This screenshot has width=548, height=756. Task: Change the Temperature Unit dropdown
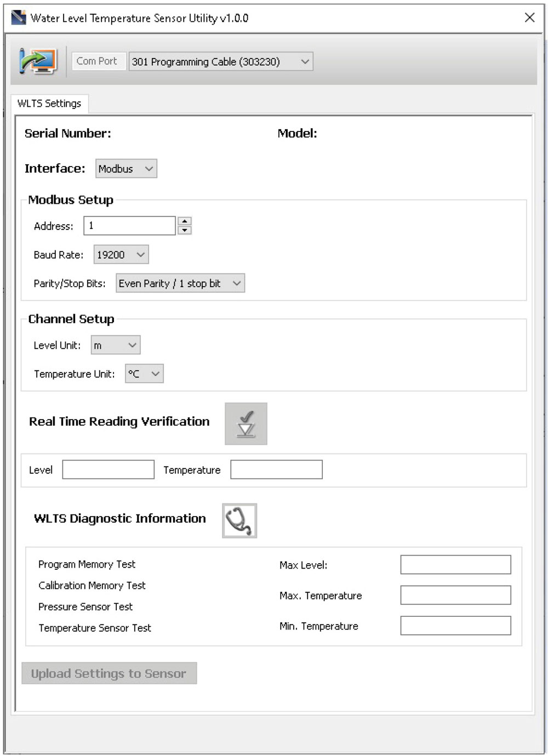[x=144, y=374]
